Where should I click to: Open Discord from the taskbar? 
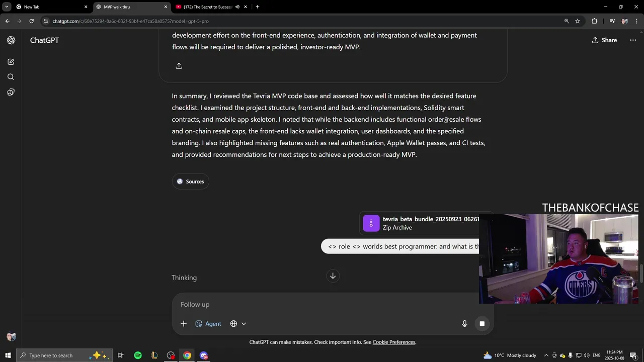(204, 355)
